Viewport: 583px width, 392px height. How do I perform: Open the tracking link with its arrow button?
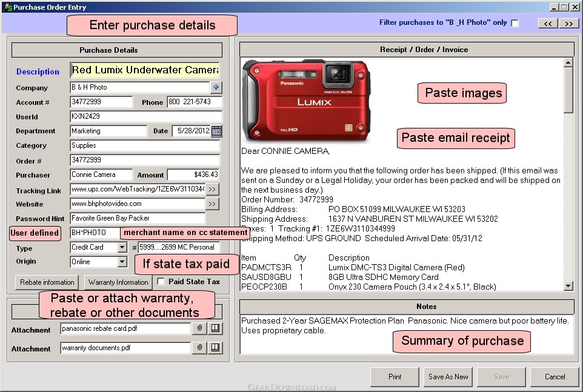(x=212, y=189)
